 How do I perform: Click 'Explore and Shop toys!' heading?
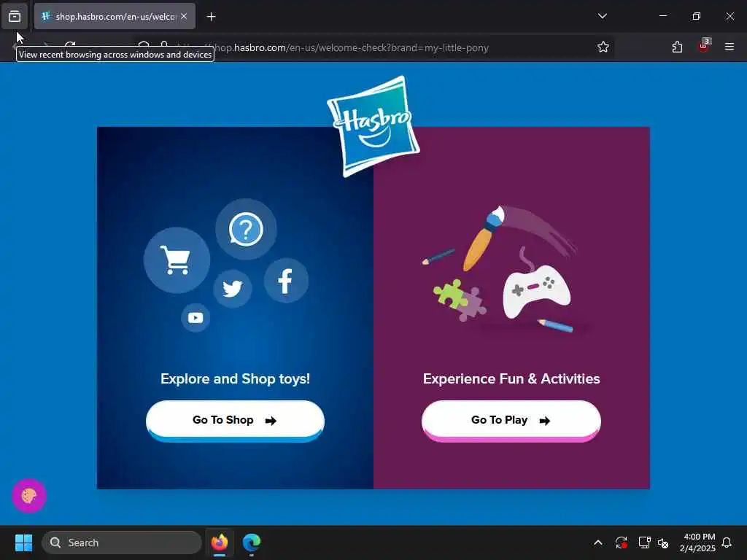236,379
